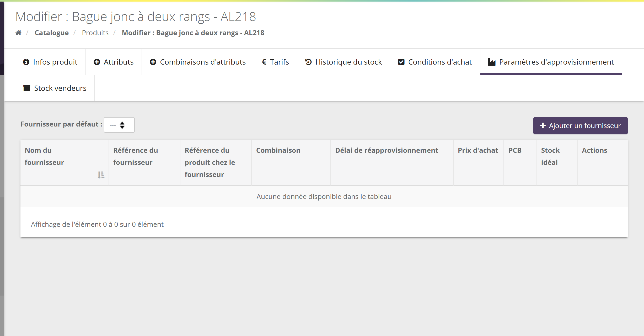The height and width of the screenshot is (336, 644).
Task: Click the plus icon beside Attributs
Action: point(97,62)
